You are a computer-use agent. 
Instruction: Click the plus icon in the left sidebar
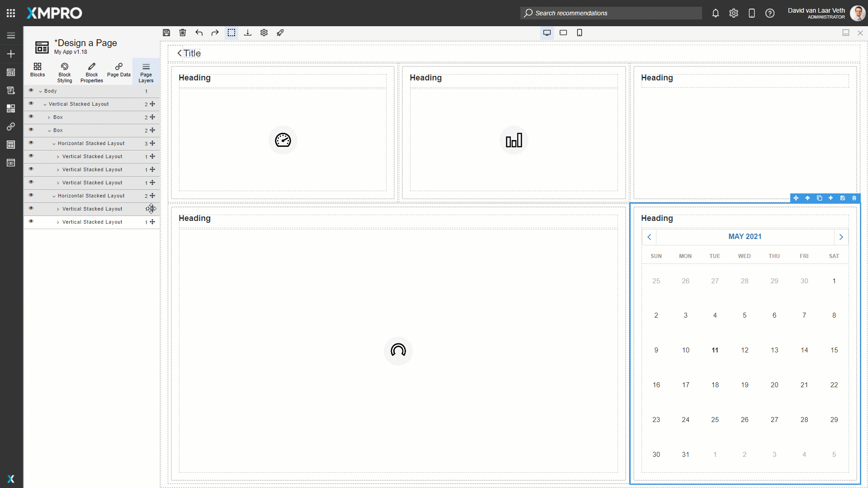tap(11, 54)
